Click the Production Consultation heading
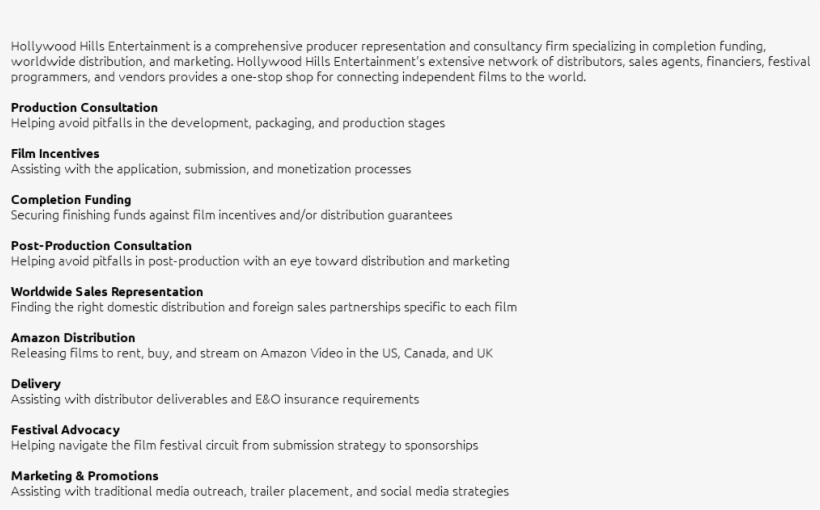This screenshot has width=820, height=510. tap(84, 108)
